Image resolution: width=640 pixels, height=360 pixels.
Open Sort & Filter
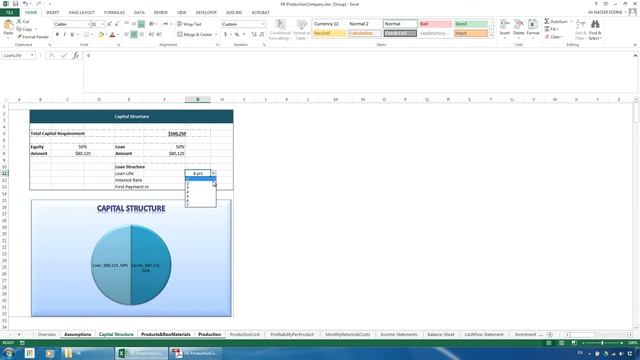coord(580,29)
